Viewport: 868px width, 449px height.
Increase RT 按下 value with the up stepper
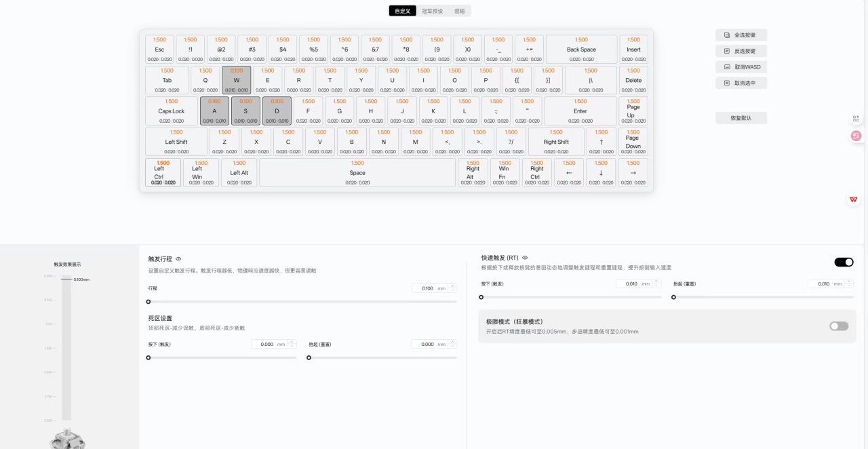click(656, 281)
